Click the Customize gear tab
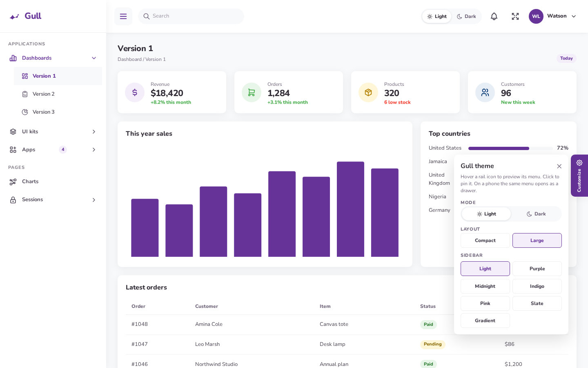The height and width of the screenshot is (368, 588). (x=579, y=175)
